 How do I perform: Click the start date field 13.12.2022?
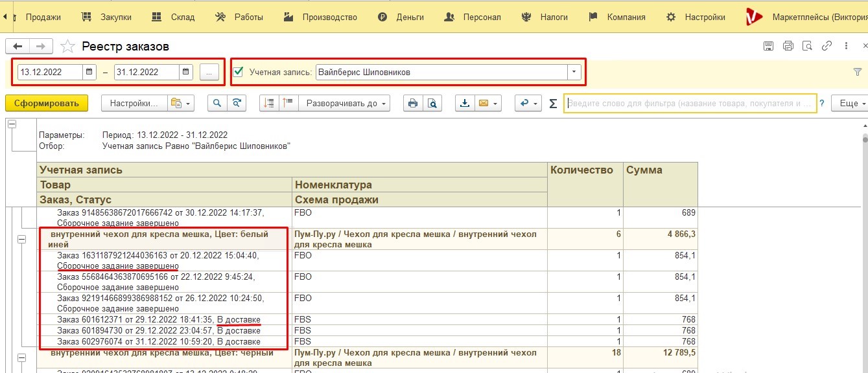tap(50, 72)
